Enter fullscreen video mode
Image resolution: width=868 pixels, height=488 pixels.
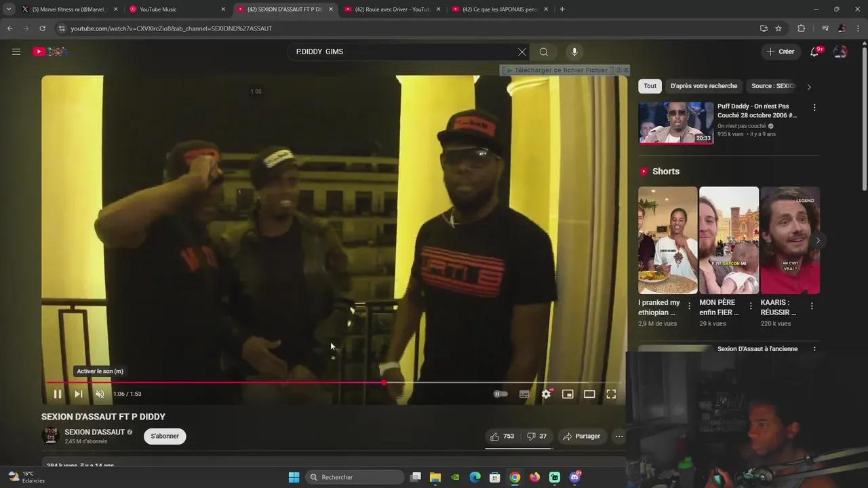tap(611, 394)
